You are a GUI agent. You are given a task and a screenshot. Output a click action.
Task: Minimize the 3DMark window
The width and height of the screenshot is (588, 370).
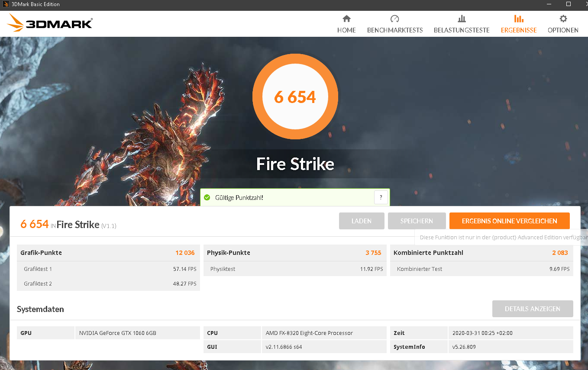pyautogui.click(x=549, y=4)
